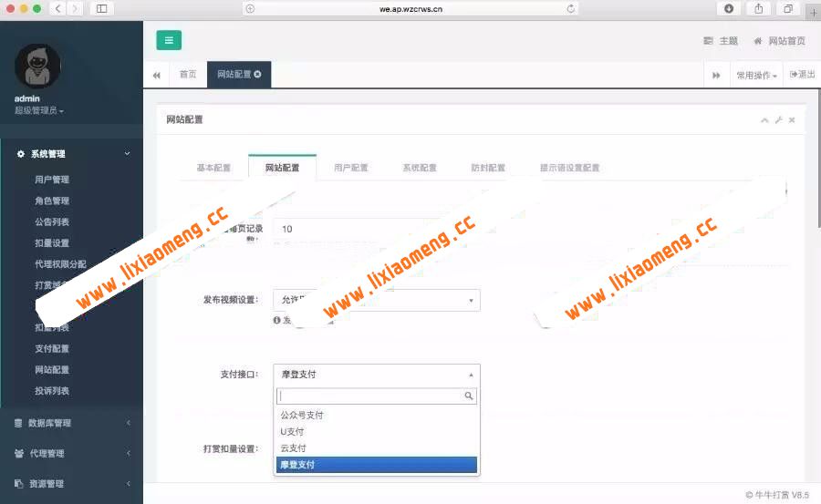Switch to the 首页 tab
This screenshot has height=504, width=821.
pyautogui.click(x=187, y=75)
